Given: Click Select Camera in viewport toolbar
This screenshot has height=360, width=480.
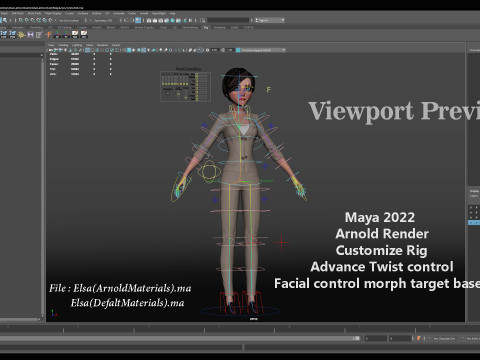Looking at the screenshot, I should click(x=50, y=50).
